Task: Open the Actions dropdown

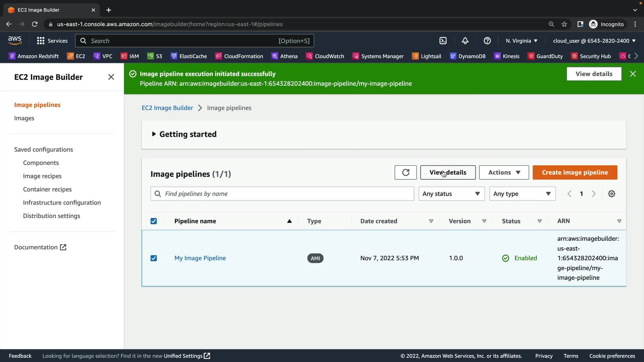Action: pyautogui.click(x=504, y=172)
